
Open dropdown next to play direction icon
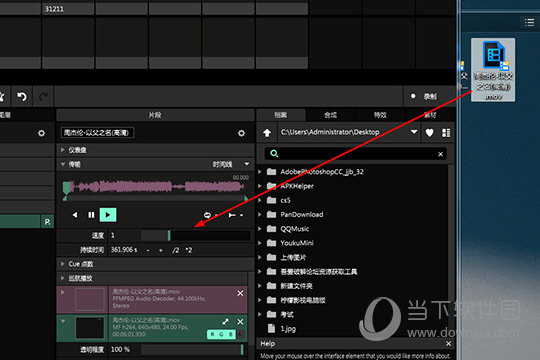coord(241,215)
